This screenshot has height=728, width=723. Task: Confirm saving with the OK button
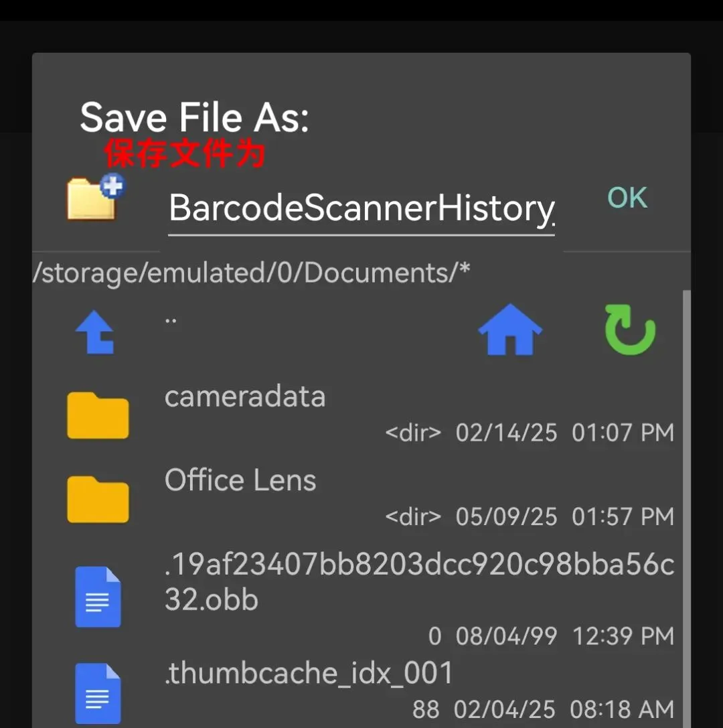tap(627, 198)
